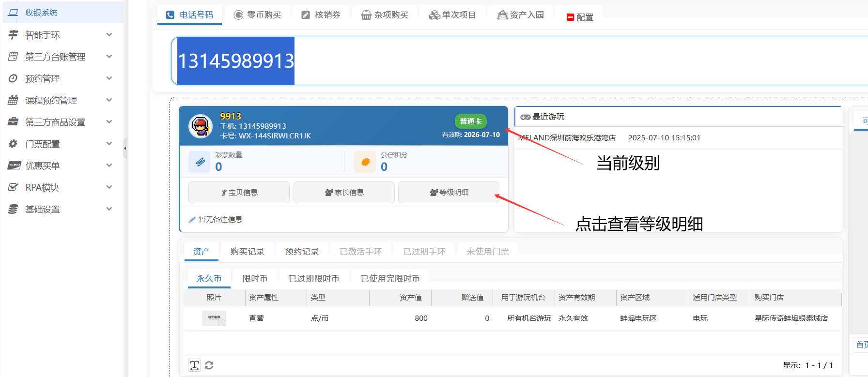Open the 零币购买 tab
Screen dimensions: 868x377
258,15
